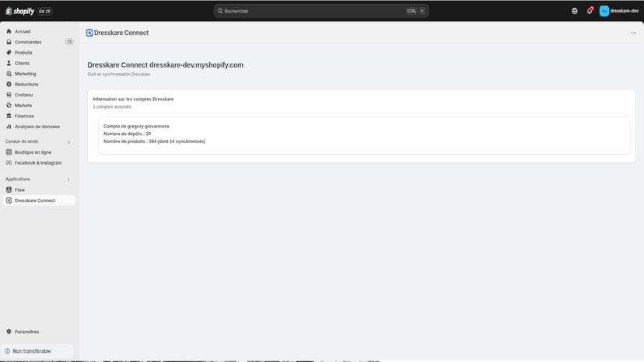The width and height of the screenshot is (644, 362).
Task: Focus the Rechercher search field
Action: click(x=321, y=11)
